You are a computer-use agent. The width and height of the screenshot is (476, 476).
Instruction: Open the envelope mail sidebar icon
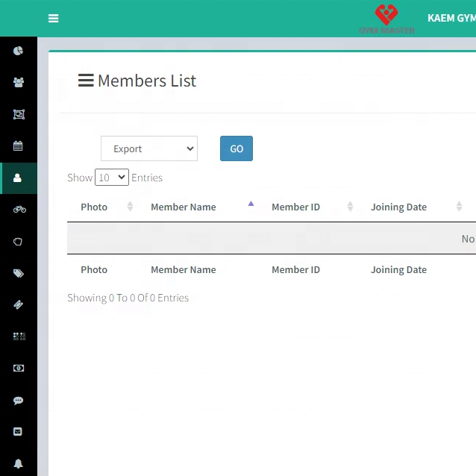pyautogui.click(x=19, y=431)
